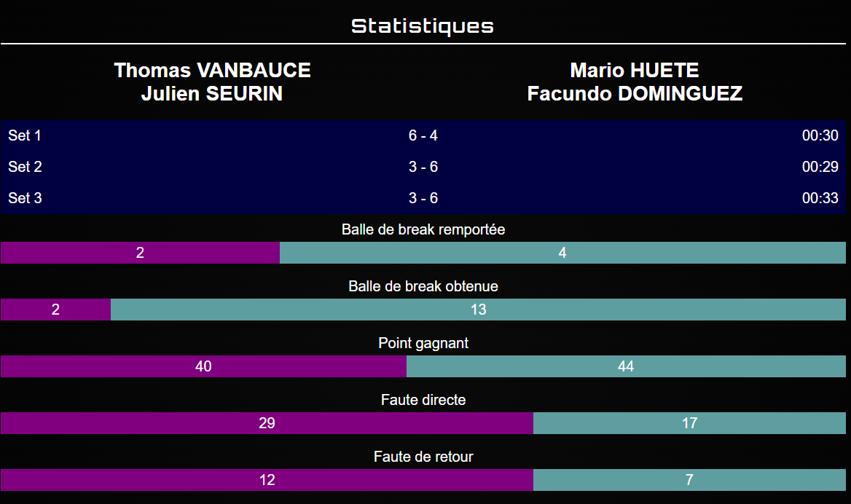Select Facundo DOMINGUEZ's name
Image resolution: width=851 pixels, height=504 pixels.
635,94
